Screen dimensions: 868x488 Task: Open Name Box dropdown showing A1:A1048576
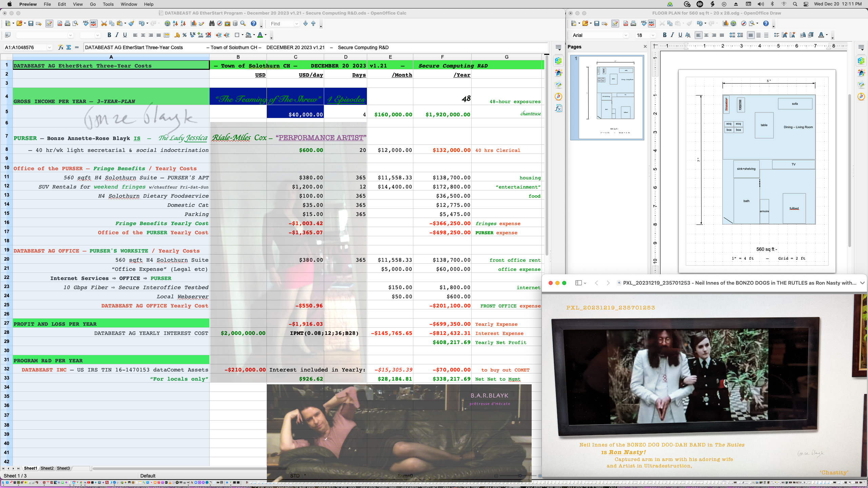(x=50, y=47)
